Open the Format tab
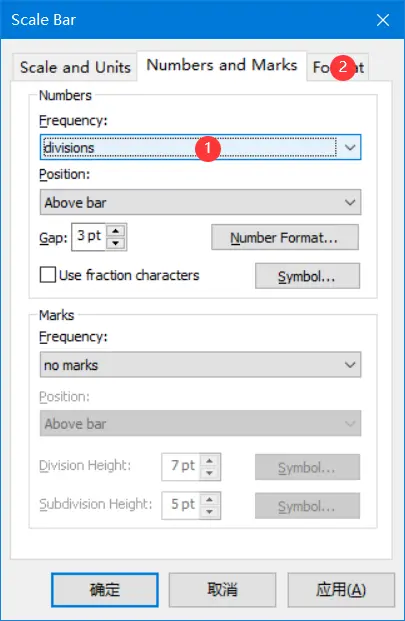This screenshot has width=405, height=621. (x=338, y=67)
